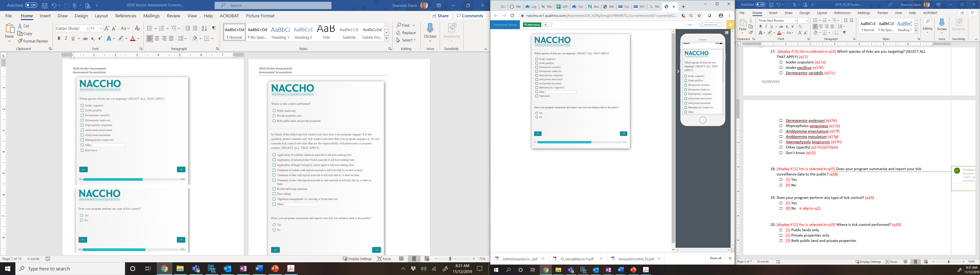This screenshot has height=275, width=980.
Task: Click the Clear All Formatting icon
Action: point(137,29)
